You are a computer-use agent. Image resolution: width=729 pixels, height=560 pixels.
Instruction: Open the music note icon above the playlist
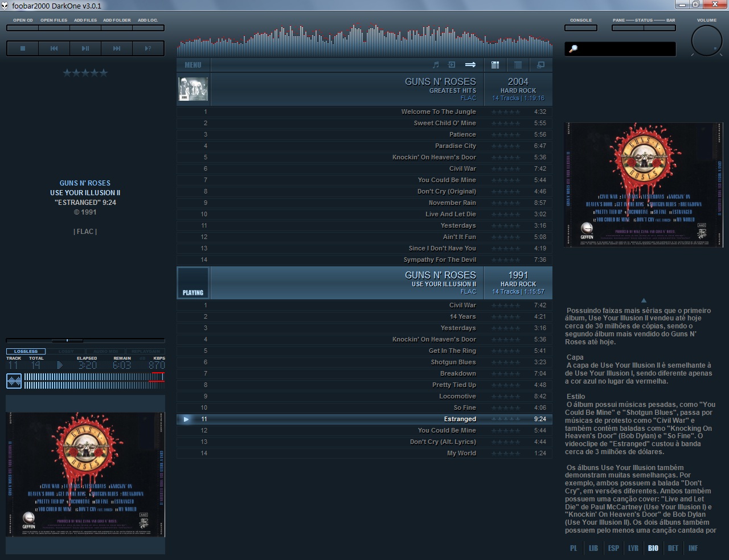point(436,64)
